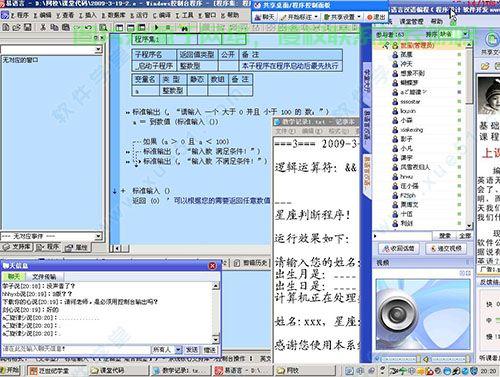Select the 聊天 tab in chat window
The width and height of the screenshot is (500, 377).
tap(14, 276)
